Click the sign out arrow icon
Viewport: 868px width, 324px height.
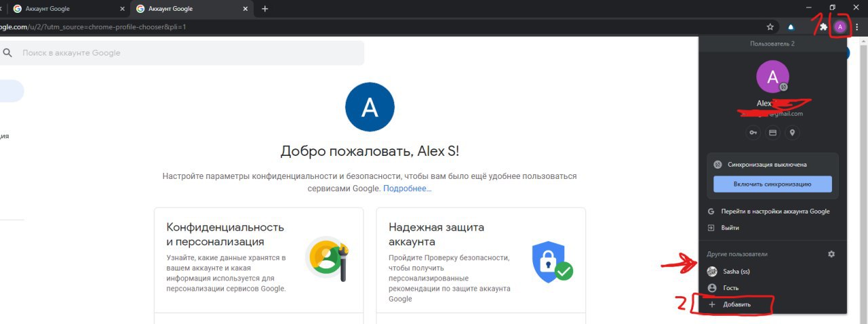pos(711,228)
